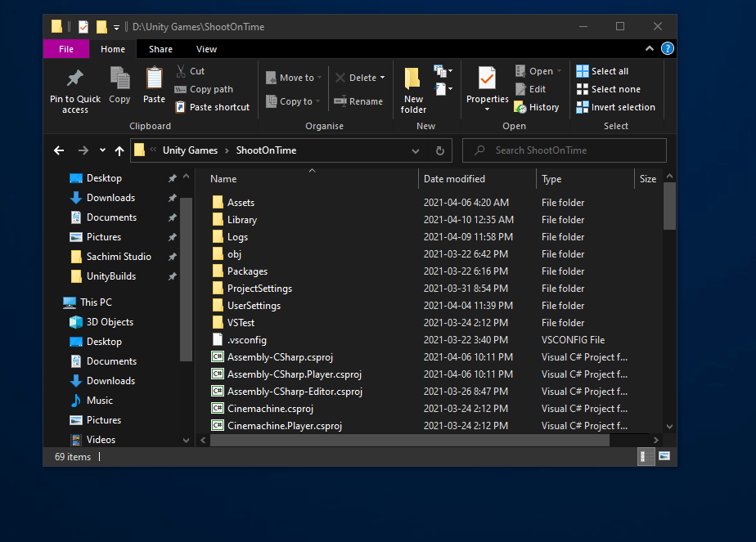Viewport: 756px width, 542px height.
Task: Switch to the Share tab
Action: (160, 49)
